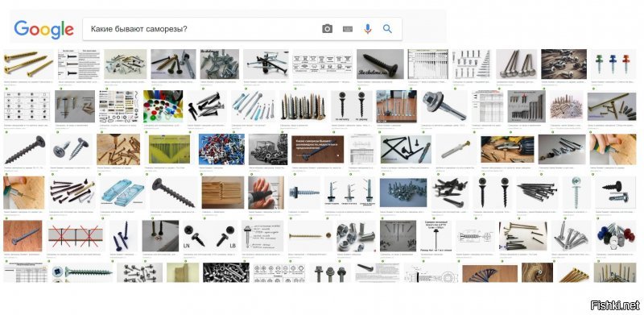Open the large black drywall screw thumbnail
Image resolution: width=644 pixels, height=315 pixels.
(x=25, y=150)
